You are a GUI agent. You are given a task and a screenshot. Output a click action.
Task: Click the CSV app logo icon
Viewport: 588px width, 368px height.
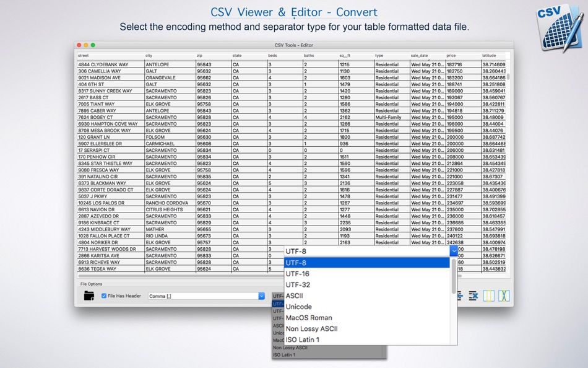click(x=560, y=28)
